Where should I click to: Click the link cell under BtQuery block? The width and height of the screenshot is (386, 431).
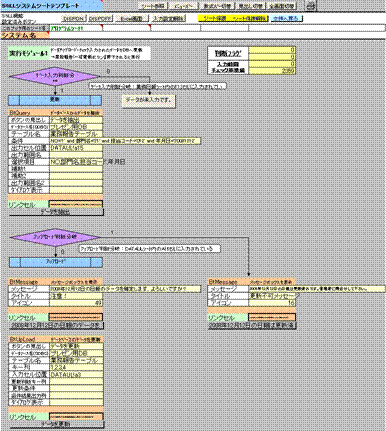pyautogui.click(x=76, y=204)
